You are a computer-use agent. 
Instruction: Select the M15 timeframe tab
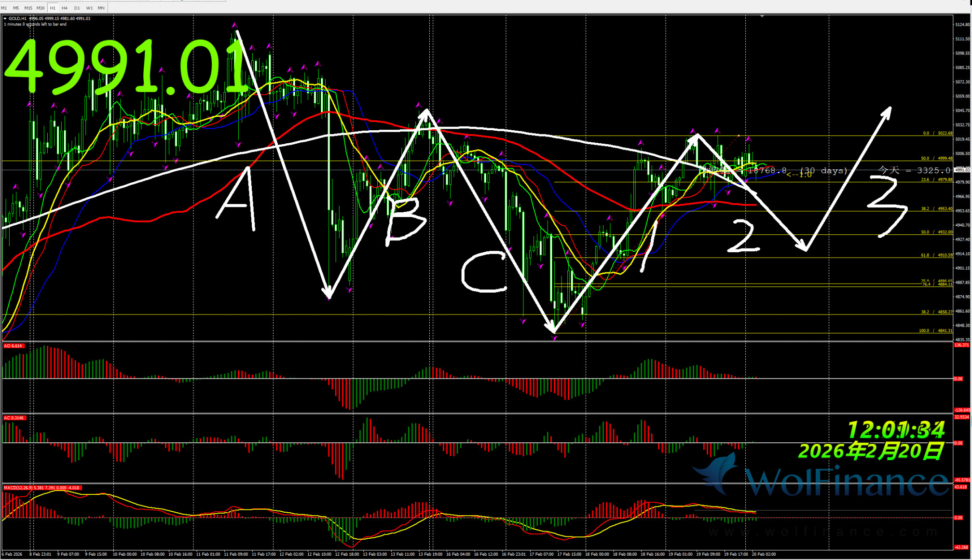(x=28, y=8)
